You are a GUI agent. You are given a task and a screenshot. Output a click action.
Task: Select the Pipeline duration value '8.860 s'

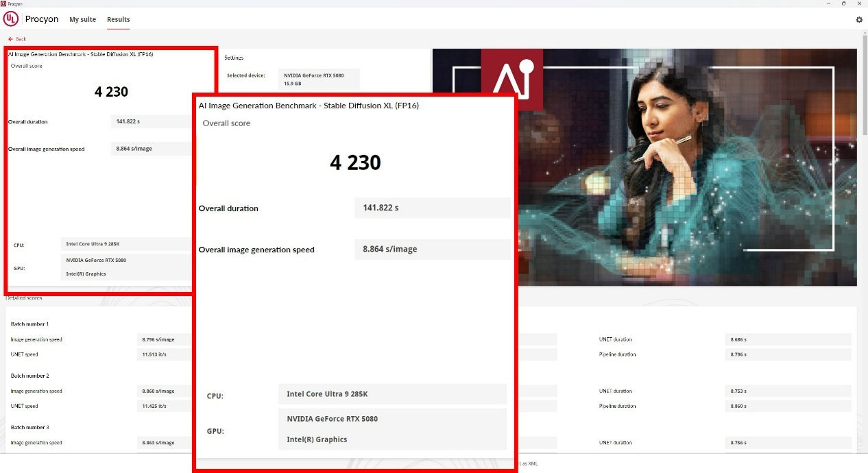point(738,406)
